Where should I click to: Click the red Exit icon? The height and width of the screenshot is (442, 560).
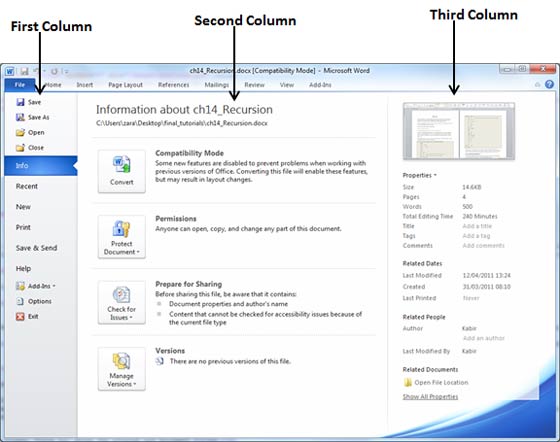click(20, 316)
